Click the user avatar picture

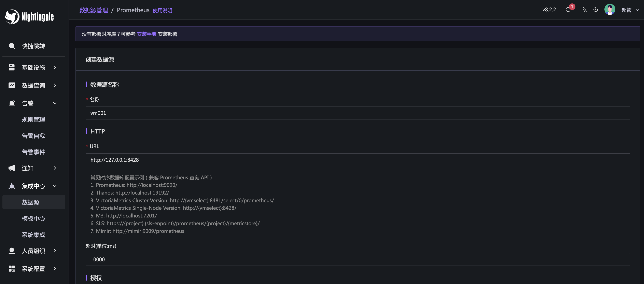click(x=610, y=10)
